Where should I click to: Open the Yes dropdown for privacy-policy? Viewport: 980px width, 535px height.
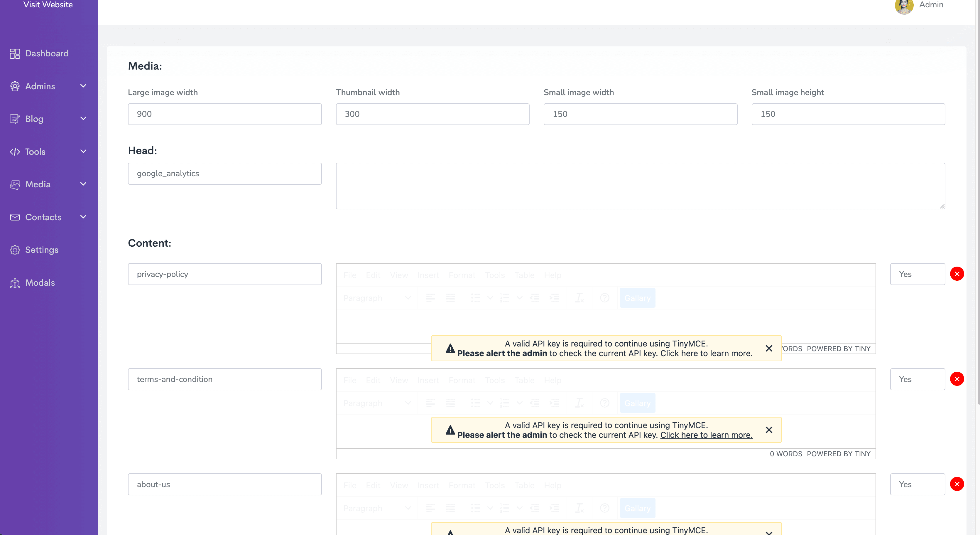tap(918, 274)
